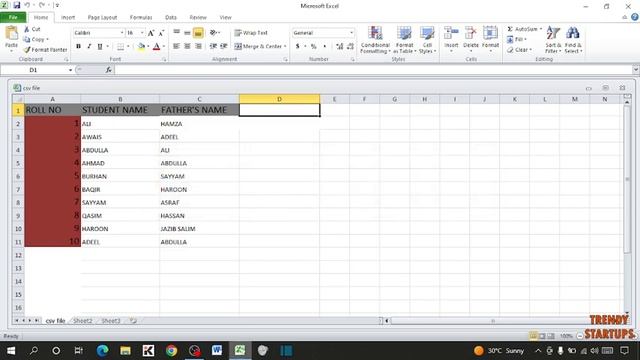Viewport: 640px width, 360px height.
Task: Open Conditional Formatting
Action: [376, 40]
